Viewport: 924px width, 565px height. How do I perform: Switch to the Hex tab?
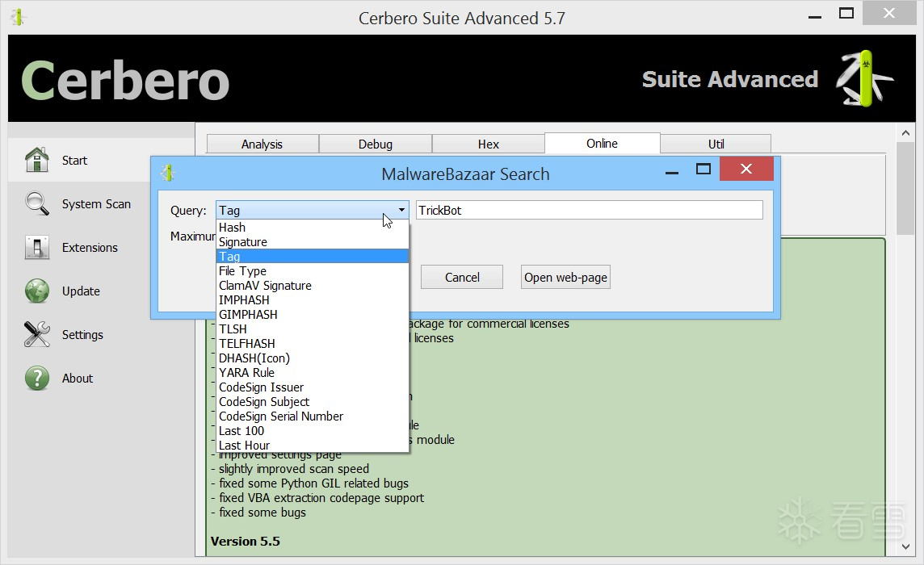[x=489, y=144]
